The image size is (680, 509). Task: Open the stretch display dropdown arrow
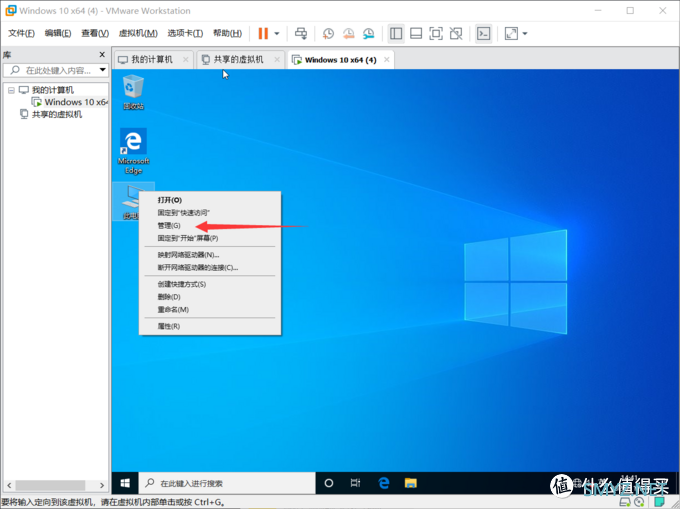525,33
